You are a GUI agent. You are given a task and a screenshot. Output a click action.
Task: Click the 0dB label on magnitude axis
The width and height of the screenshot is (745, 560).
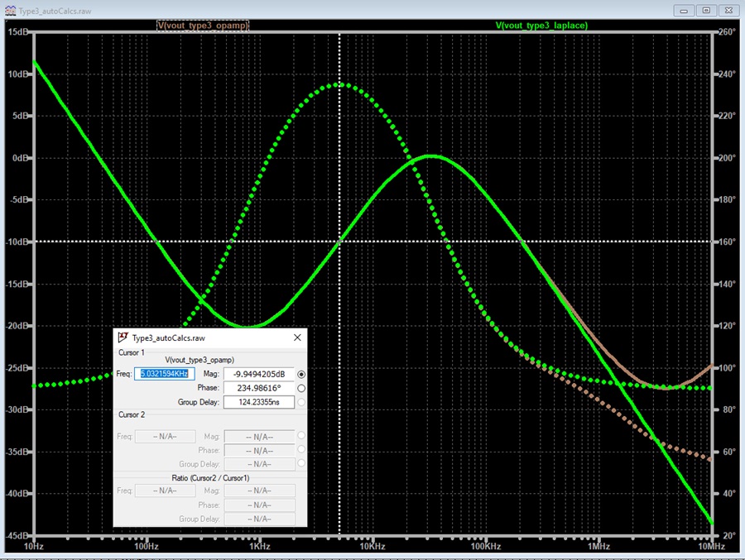click(20, 158)
